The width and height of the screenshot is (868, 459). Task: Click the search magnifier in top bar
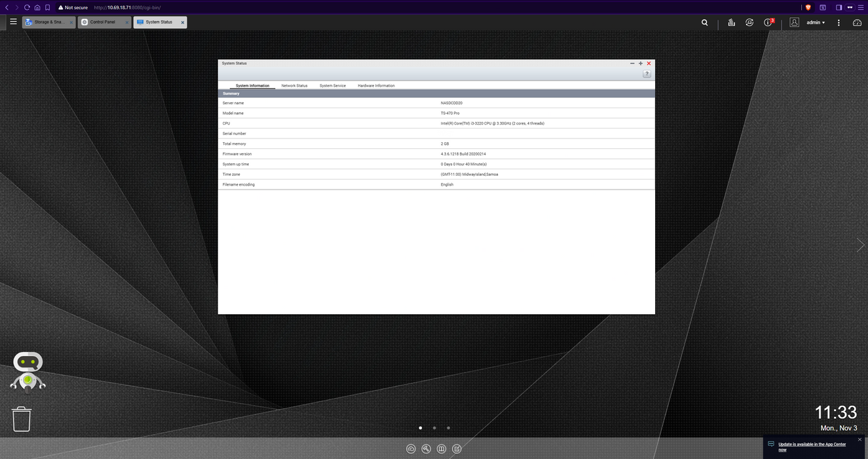click(x=704, y=22)
